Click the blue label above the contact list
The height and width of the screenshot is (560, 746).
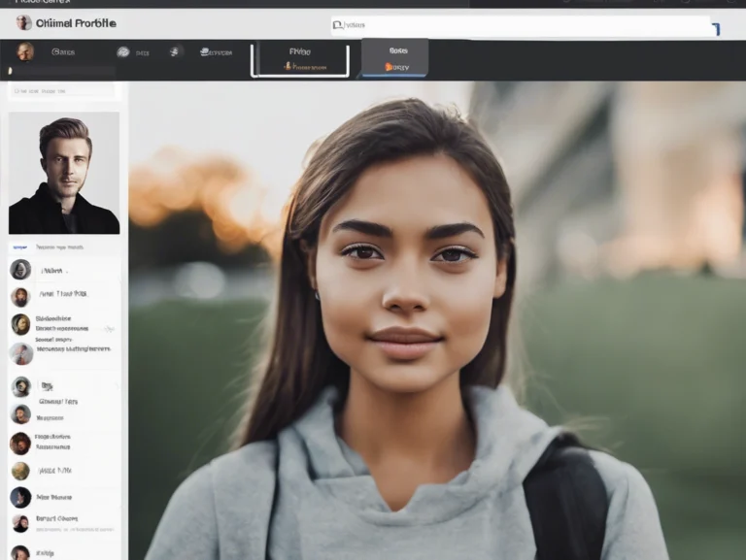pyautogui.click(x=19, y=247)
